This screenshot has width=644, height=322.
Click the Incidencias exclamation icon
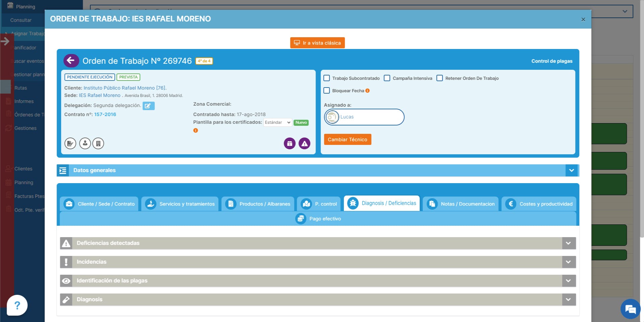[x=66, y=262]
